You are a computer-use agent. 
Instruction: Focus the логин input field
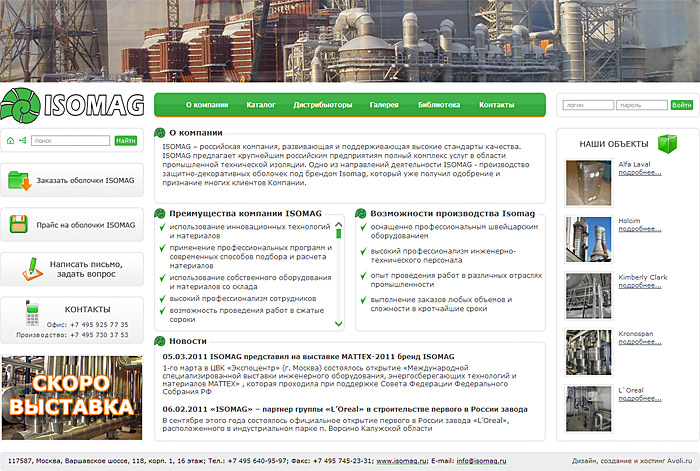tap(588, 105)
